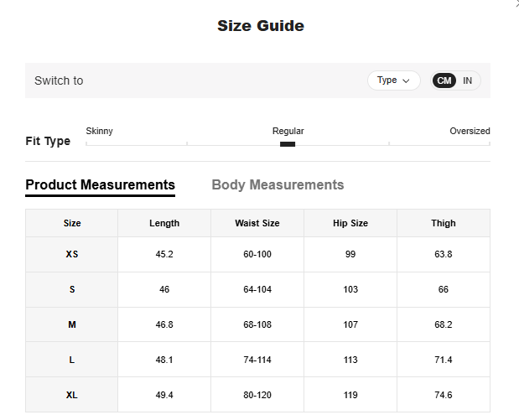Image resolution: width=519 pixels, height=420 pixels.
Task: Click the Regular marker on Fit Type slider
Action: [x=288, y=144]
